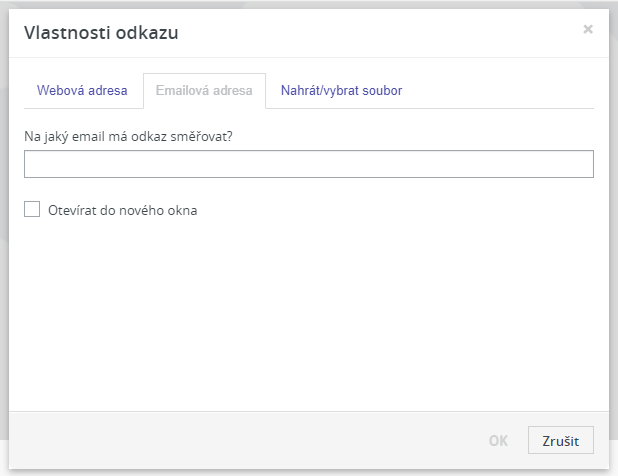
Task: Click the currently active Emailová adresa tab label
Action: click(x=204, y=91)
